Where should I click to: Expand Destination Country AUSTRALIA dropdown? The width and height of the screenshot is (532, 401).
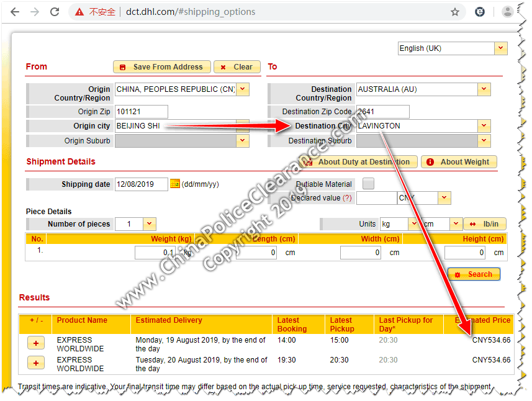coord(484,89)
